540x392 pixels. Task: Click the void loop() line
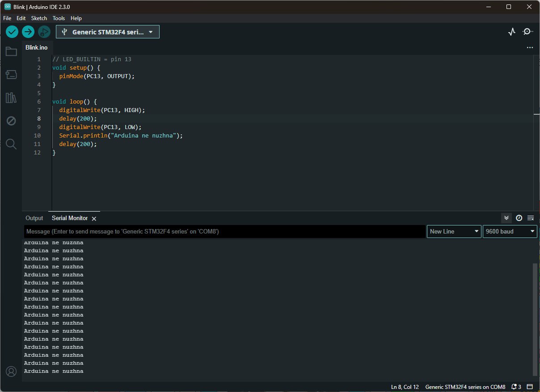click(x=75, y=101)
